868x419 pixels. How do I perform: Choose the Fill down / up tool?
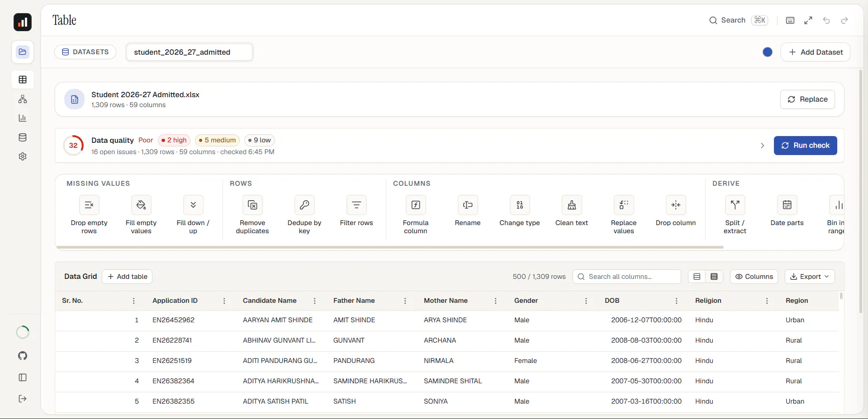tap(193, 215)
